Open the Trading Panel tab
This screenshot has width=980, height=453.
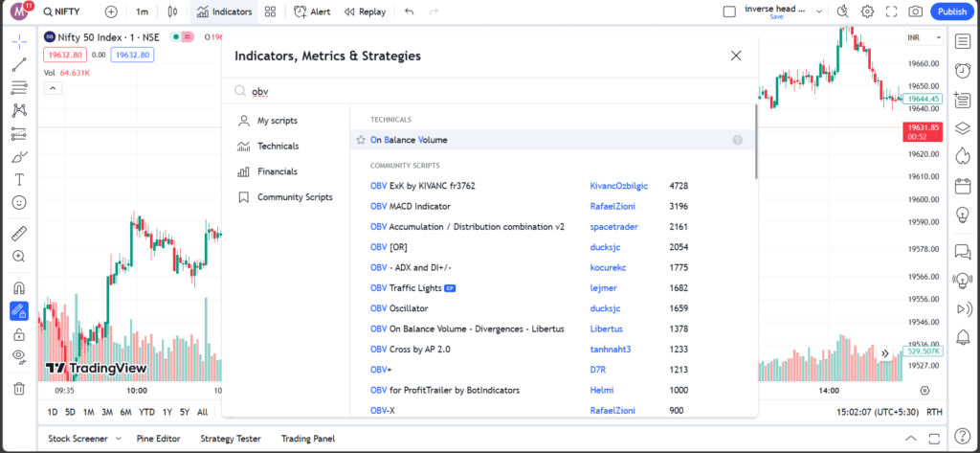point(308,439)
